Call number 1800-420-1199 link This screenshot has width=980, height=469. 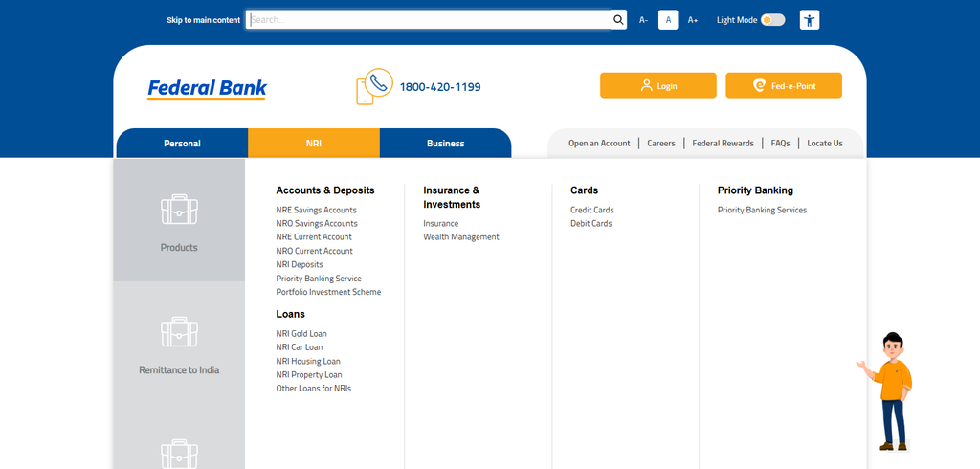pyautogui.click(x=440, y=87)
